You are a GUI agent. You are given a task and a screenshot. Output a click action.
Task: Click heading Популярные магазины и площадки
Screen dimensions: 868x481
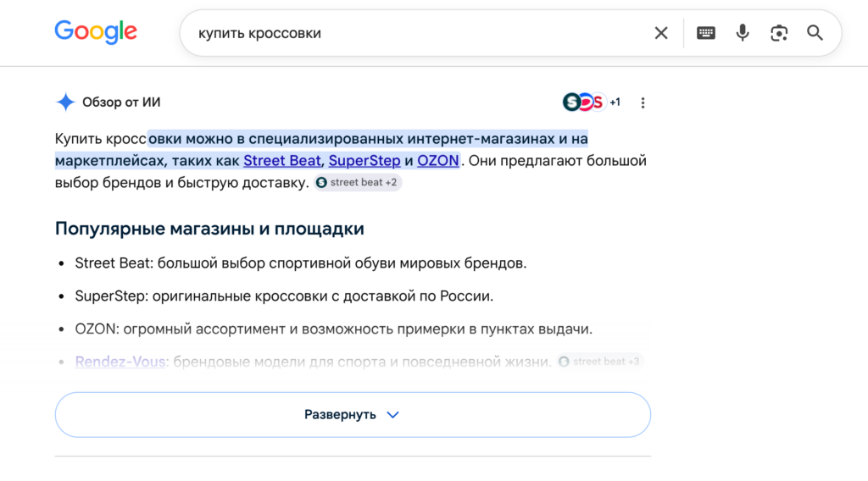pos(209,229)
